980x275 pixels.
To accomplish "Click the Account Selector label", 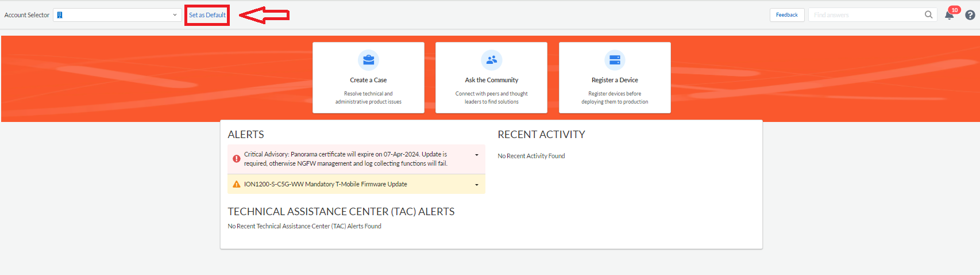I will [27, 15].
